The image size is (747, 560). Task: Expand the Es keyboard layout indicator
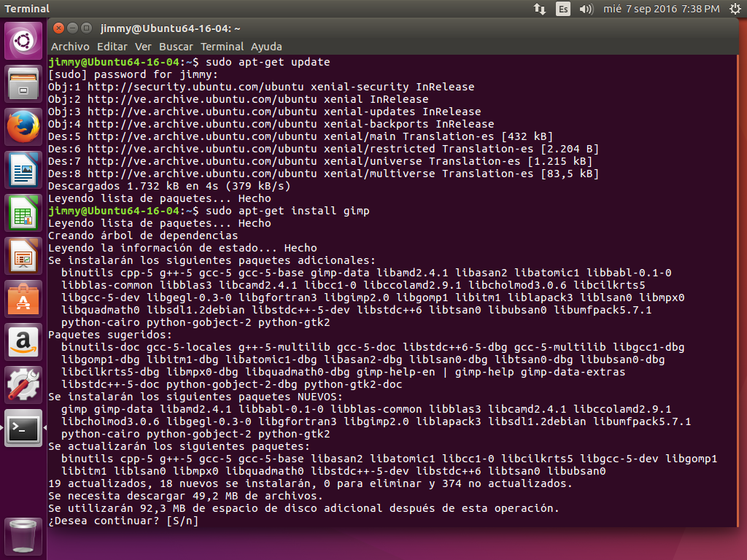(x=562, y=9)
